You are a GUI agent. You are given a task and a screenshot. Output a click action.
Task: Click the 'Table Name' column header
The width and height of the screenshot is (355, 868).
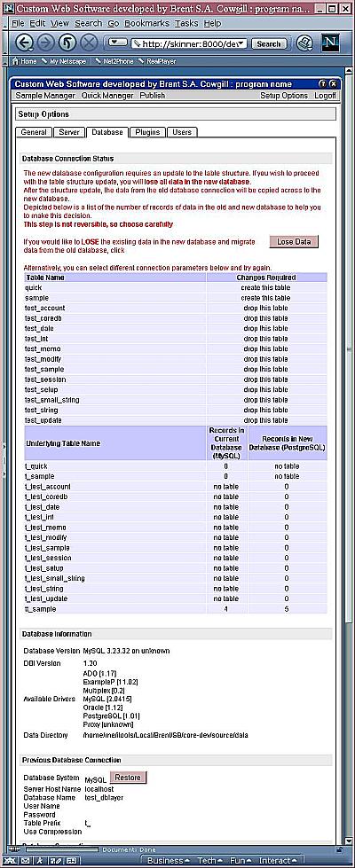click(115, 278)
